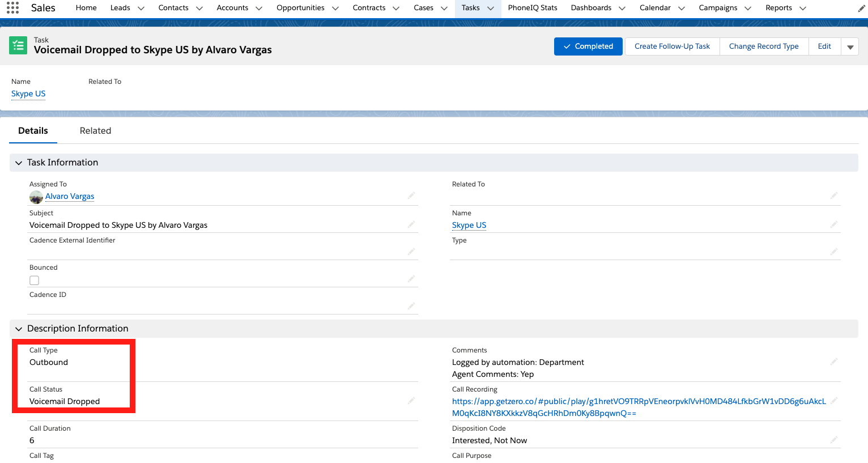Collapse the Task Information section
The image size is (868, 463).
(x=19, y=163)
